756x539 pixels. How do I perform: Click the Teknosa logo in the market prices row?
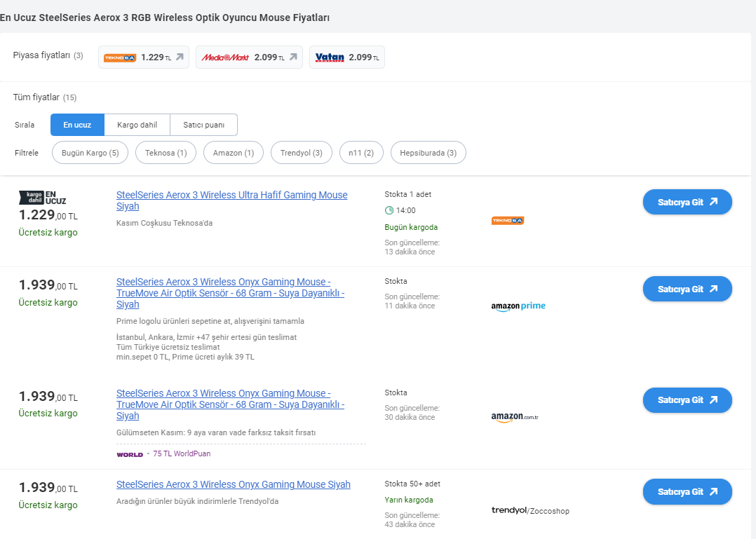[x=120, y=57]
